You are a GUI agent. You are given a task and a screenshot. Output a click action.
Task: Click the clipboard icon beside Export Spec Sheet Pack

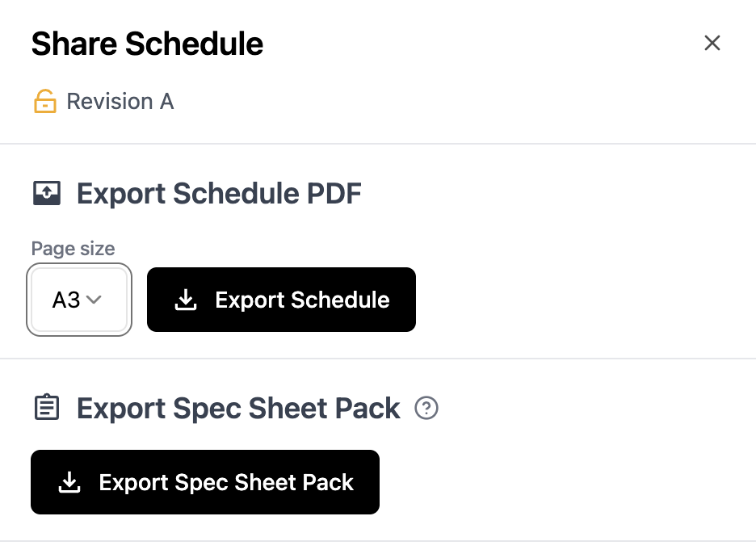pyautogui.click(x=47, y=409)
